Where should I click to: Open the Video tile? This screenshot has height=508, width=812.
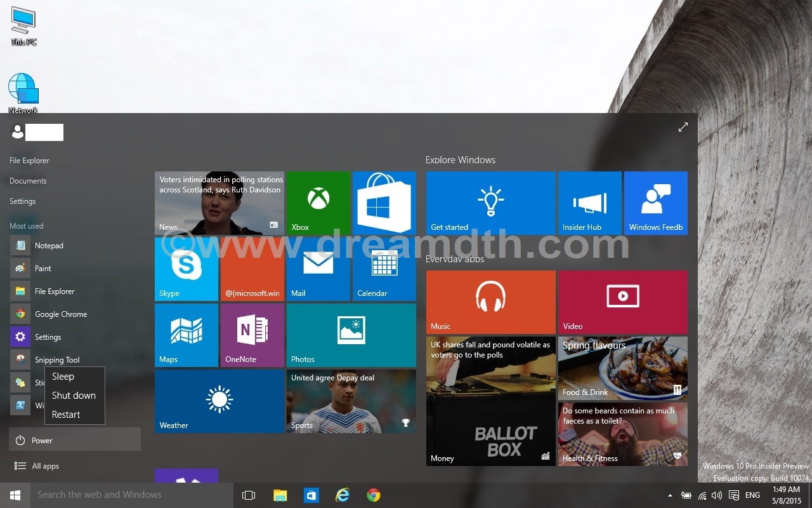point(622,302)
